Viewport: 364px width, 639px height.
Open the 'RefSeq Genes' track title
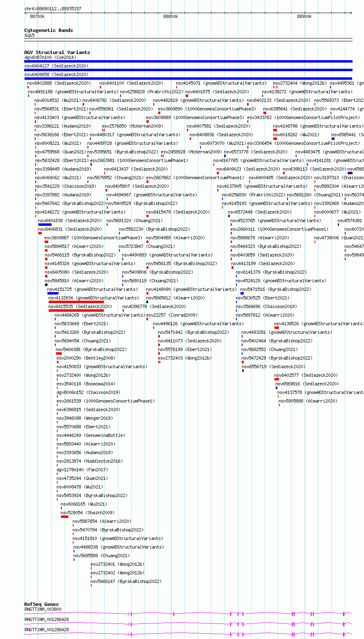click(41, 604)
